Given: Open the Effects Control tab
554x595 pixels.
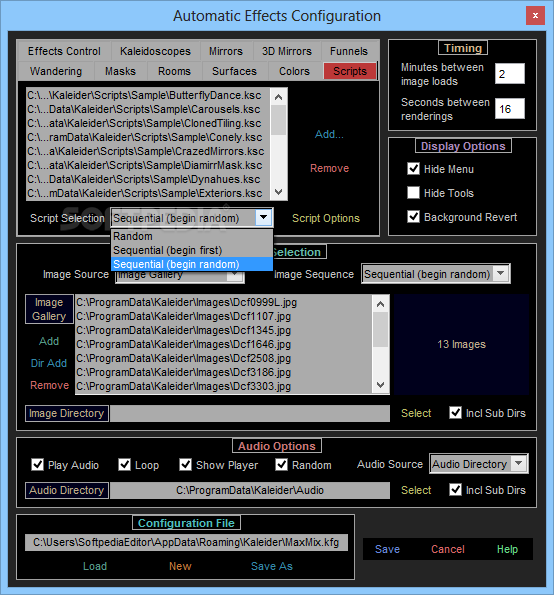Looking at the screenshot, I should pos(64,51).
